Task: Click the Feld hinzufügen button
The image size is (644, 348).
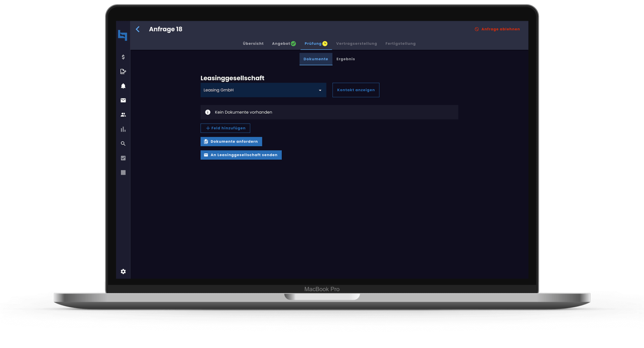Action: (x=225, y=128)
